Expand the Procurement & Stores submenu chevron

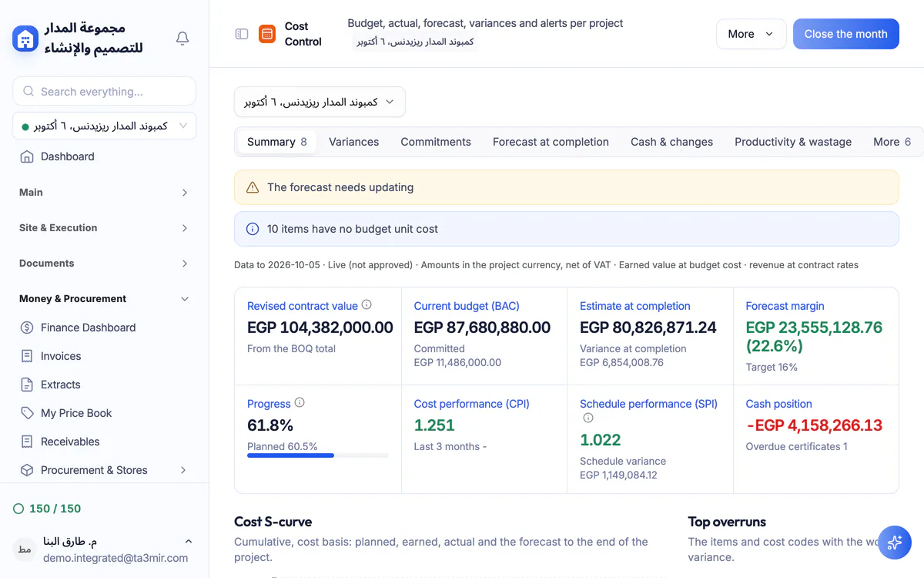coord(183,470)
